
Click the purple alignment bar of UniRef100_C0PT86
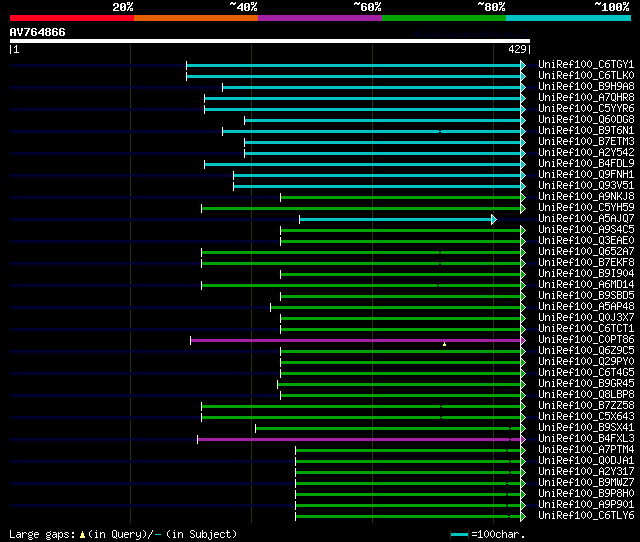coord(355,340)
